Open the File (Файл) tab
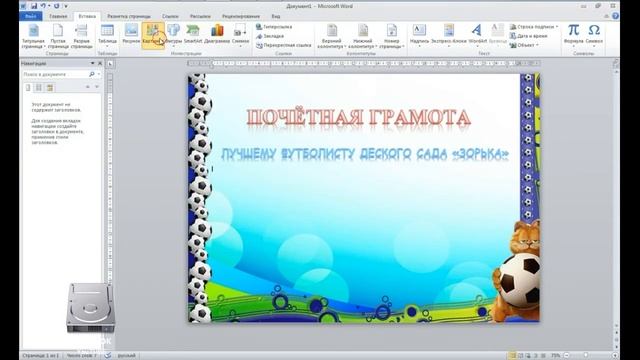 (x=31, y=16)
